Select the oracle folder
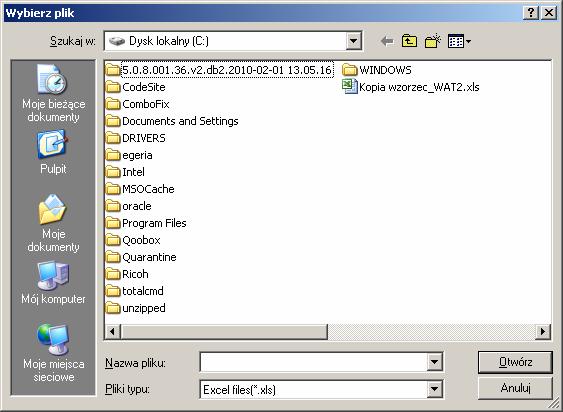Image resolution: width=563 pixels, height=412 pixels. pos(129,206)
